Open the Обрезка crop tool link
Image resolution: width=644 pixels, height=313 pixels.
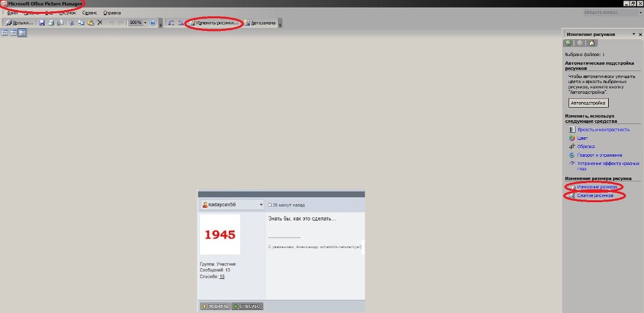586,146
